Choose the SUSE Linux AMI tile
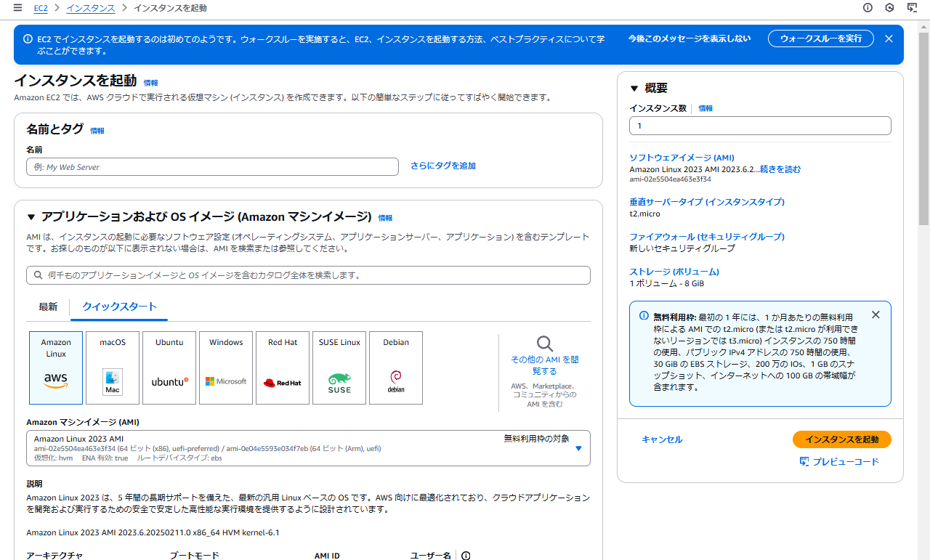The height and width of the screenshot is (560, 930). pos(339,368)
